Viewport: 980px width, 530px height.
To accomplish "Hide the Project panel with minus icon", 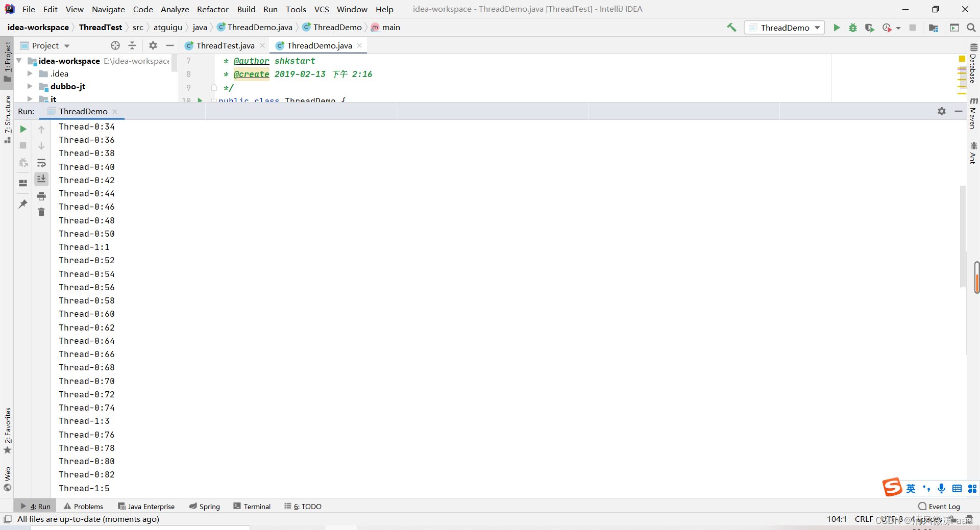I will point(170,45).
